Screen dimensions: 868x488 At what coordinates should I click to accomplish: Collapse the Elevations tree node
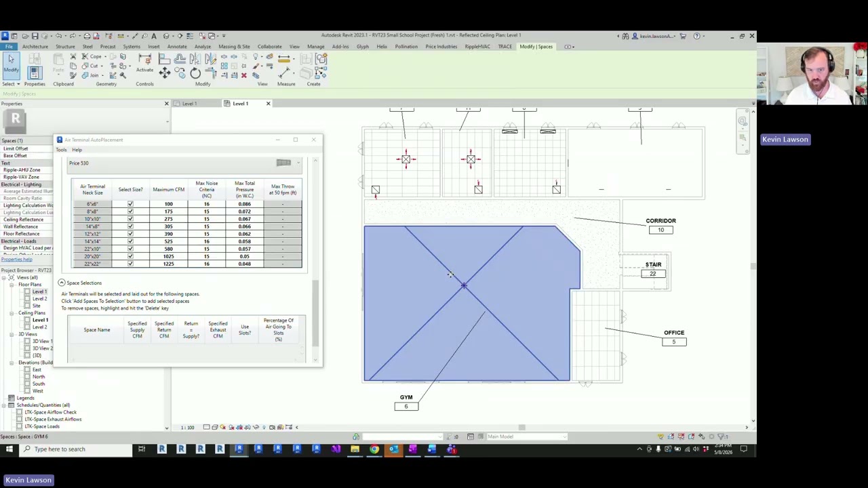click(x=13, y=363)
